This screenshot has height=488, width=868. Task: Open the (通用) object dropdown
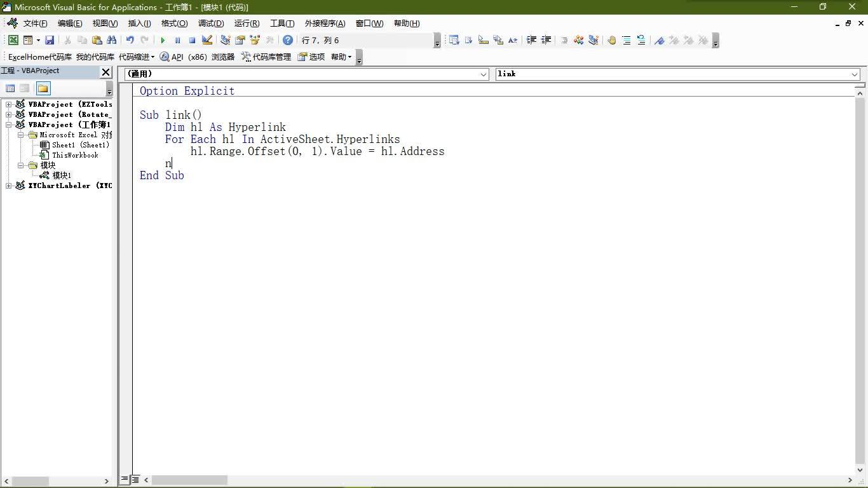pyautogui.click(x=483, y=74)
